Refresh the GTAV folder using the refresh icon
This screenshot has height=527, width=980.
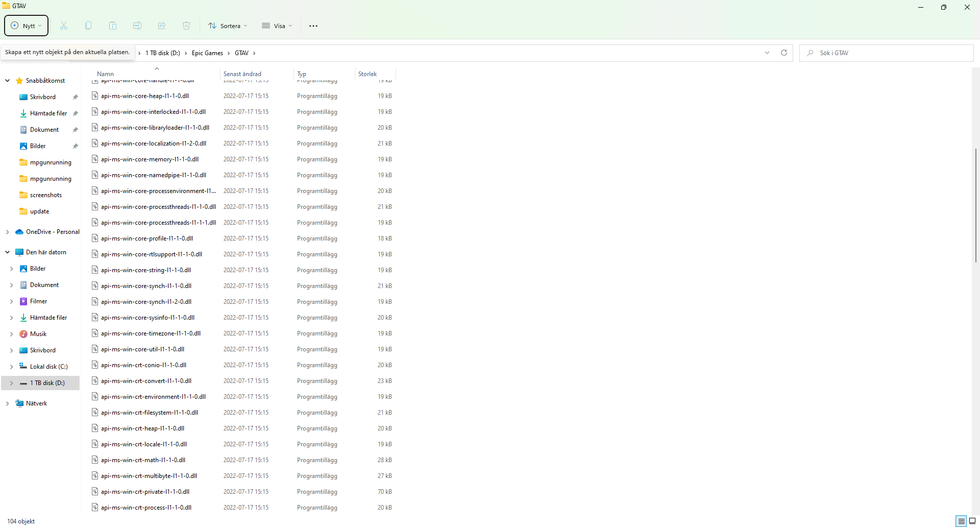click(x=784, y=53)
